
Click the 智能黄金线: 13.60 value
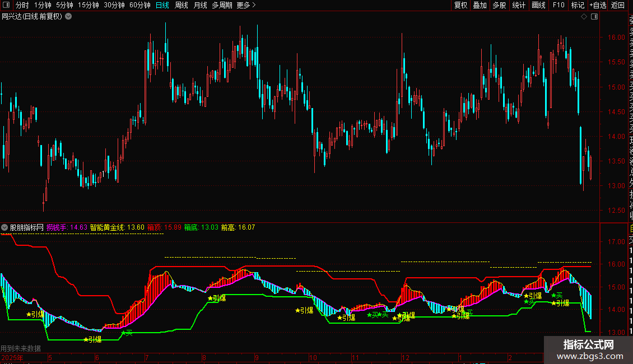pyautogui.click(x=117, y=227)
